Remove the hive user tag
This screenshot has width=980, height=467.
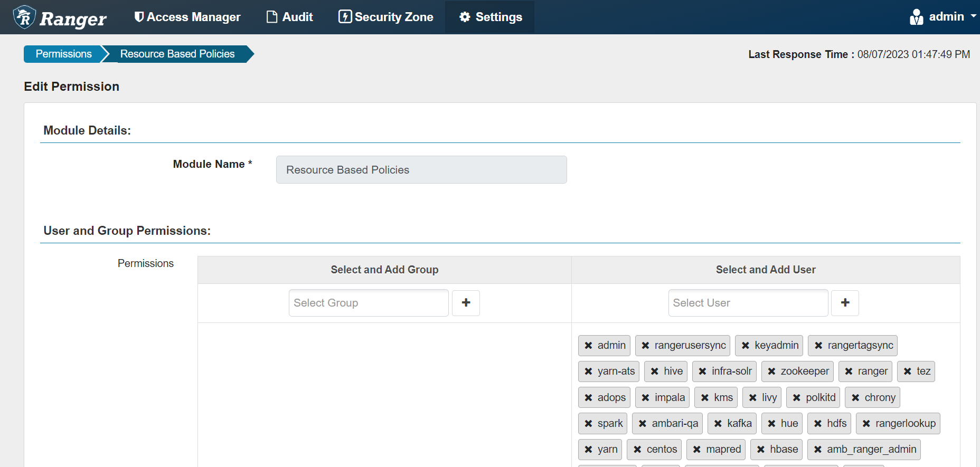point(654,371)
